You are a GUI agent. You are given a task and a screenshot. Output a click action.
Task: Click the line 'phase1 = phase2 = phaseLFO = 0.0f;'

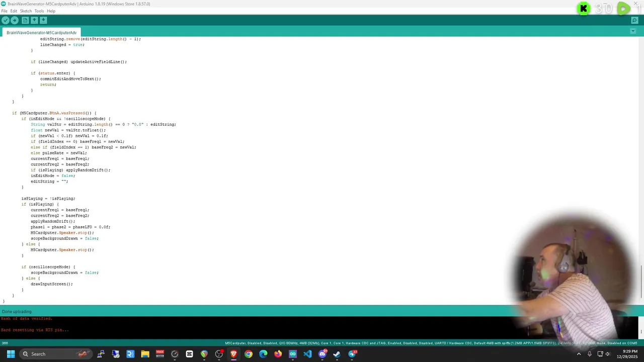click(x=70, y=227)
